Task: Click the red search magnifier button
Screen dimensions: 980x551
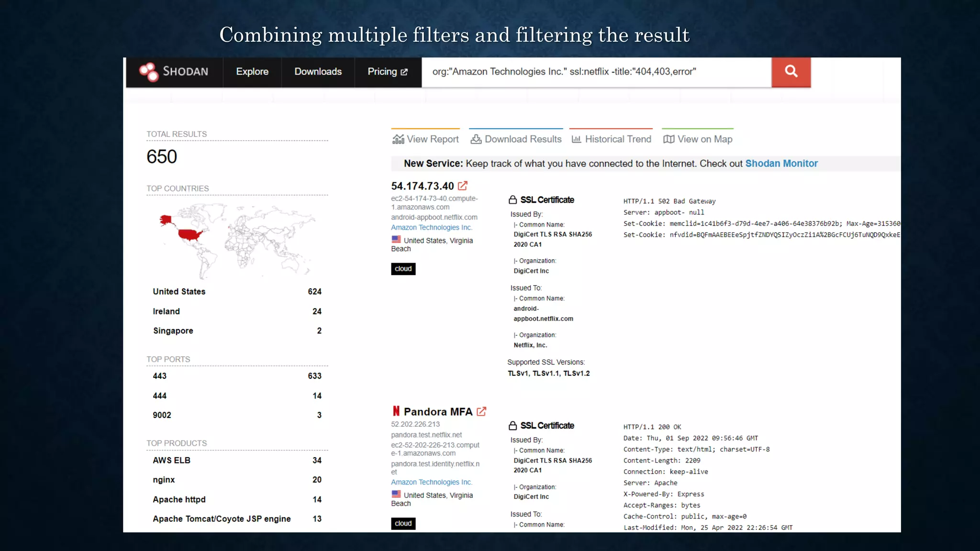Action: click(791, 72)
